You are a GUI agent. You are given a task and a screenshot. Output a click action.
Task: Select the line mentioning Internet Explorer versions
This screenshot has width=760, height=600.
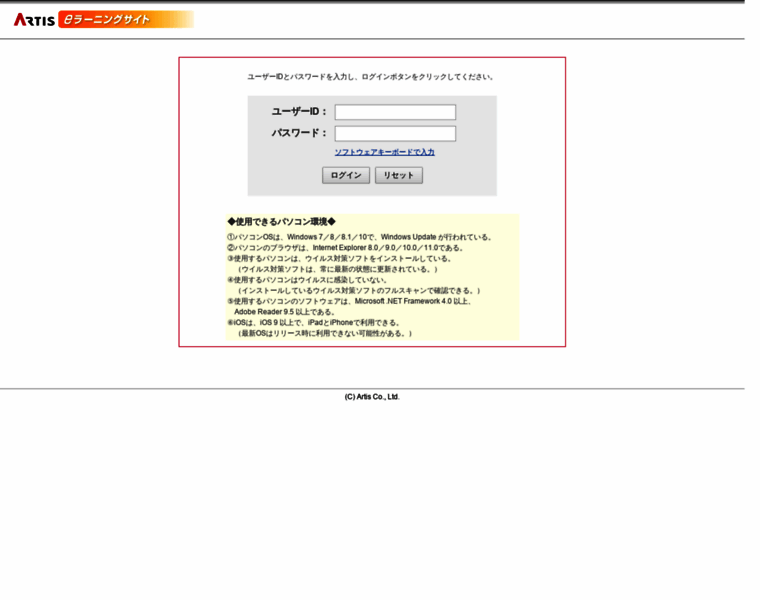pyautogui.click(x=346, y=248)
